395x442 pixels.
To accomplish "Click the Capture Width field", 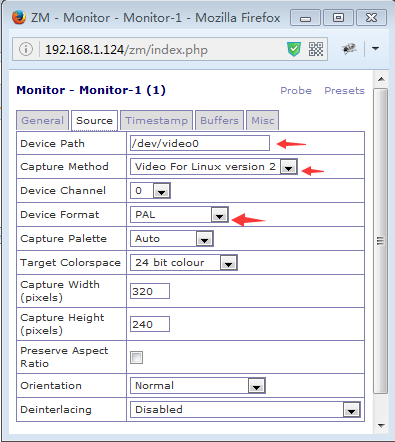I will [x=150, y=291].
